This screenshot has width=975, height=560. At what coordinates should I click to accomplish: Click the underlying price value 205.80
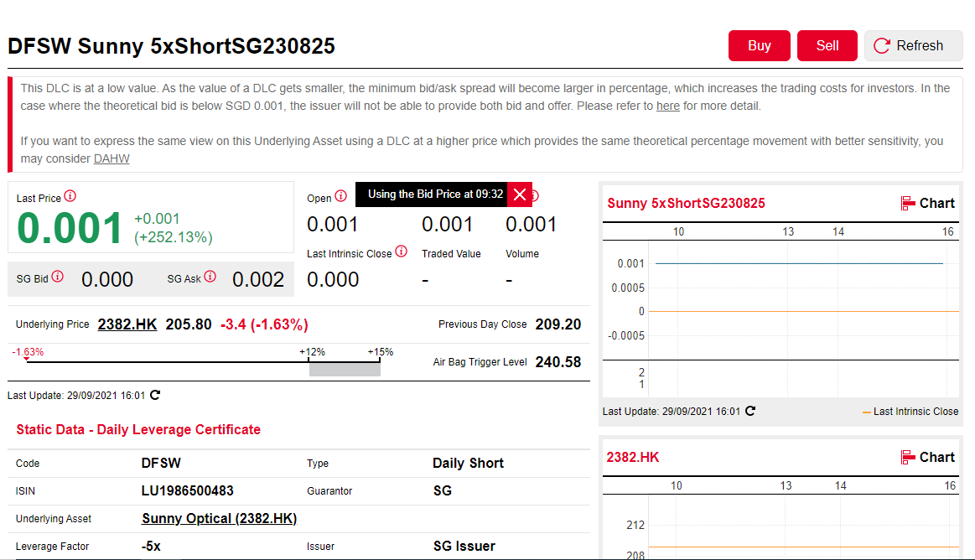tap(189, 324)
